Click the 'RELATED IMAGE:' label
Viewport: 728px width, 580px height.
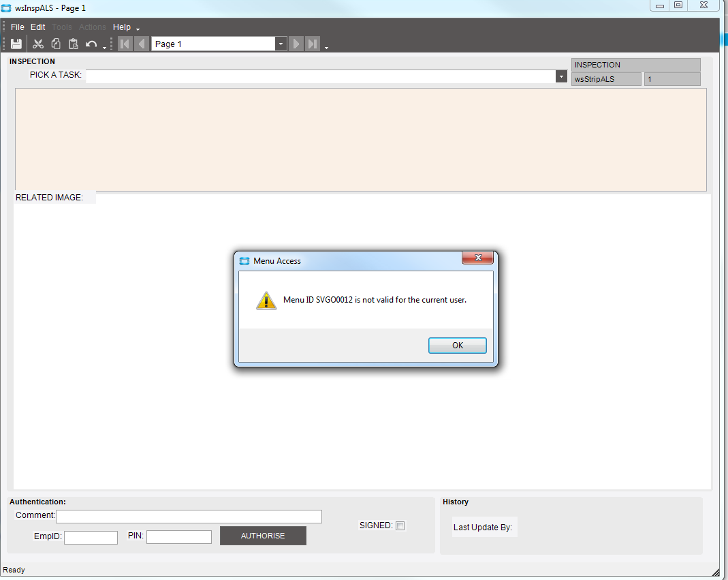[49, 198]
